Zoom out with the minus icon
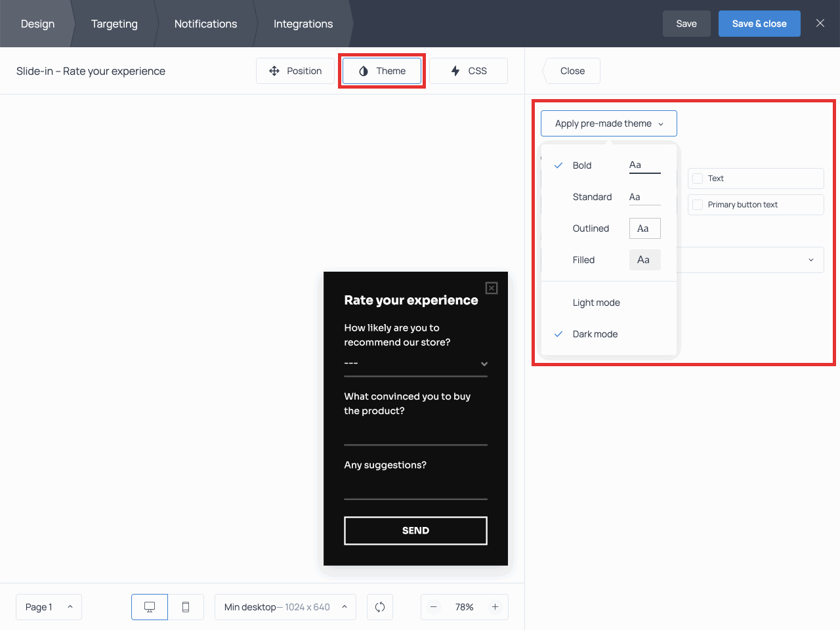This screenshot has height=630, width=840. click(x=434, y=607)
